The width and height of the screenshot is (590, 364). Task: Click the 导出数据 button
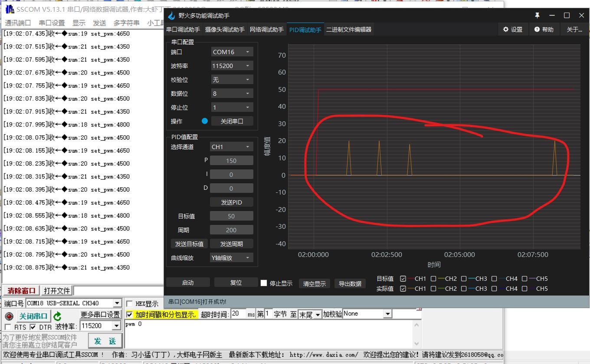[350, 284]
